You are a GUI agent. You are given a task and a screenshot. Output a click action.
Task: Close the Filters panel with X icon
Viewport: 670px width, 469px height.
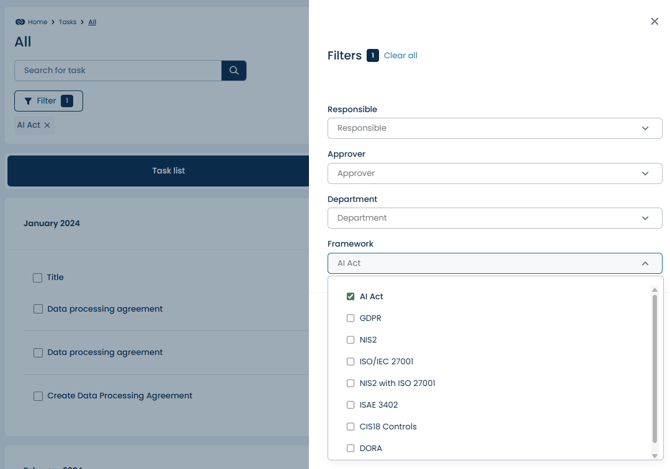(x=654, y=21)
